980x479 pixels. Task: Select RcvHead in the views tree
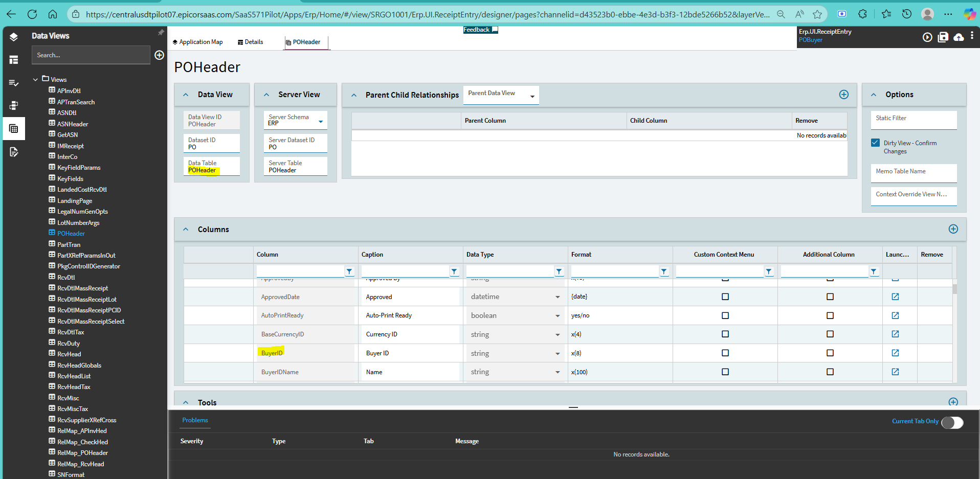point(69,354)
